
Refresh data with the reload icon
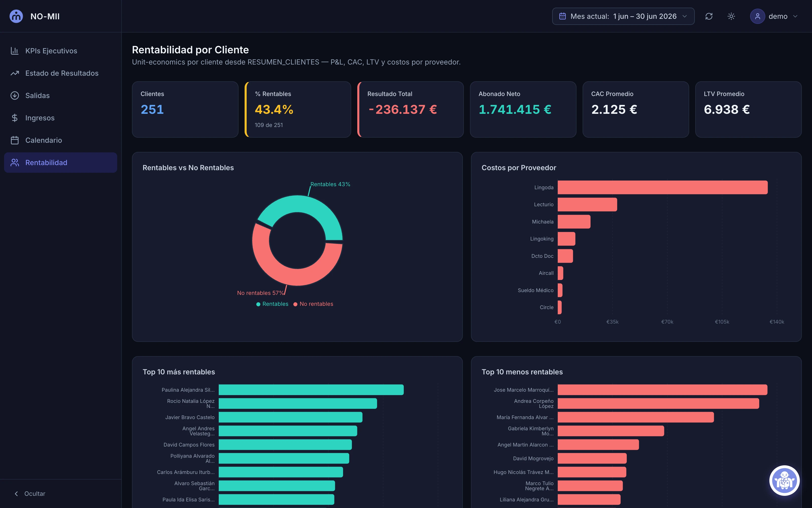pyautogui.click(x=709, y=16)
